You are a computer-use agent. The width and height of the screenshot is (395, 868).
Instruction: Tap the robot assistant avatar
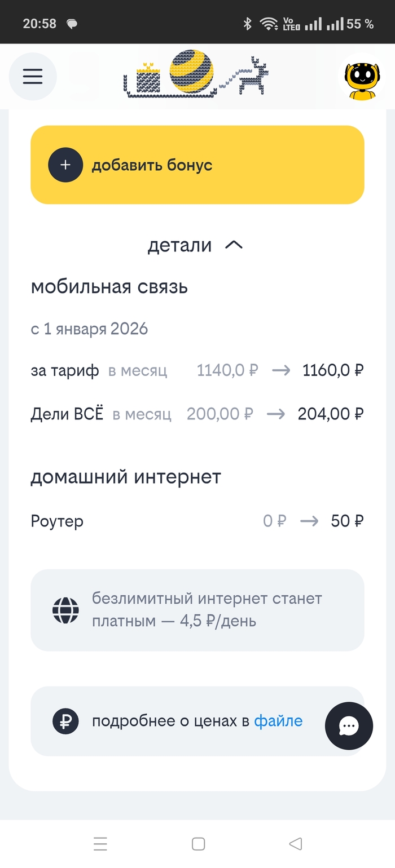362,77
